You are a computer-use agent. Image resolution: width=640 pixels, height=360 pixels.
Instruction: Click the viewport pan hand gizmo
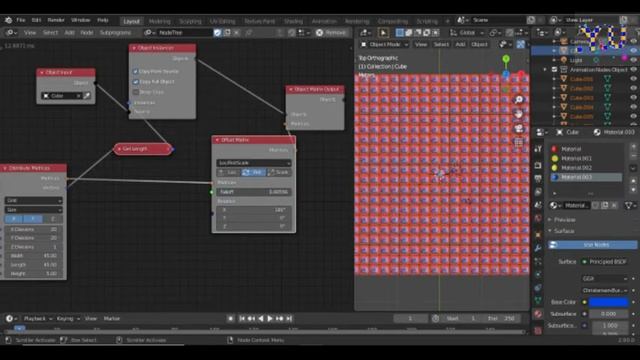pos(519,114)
